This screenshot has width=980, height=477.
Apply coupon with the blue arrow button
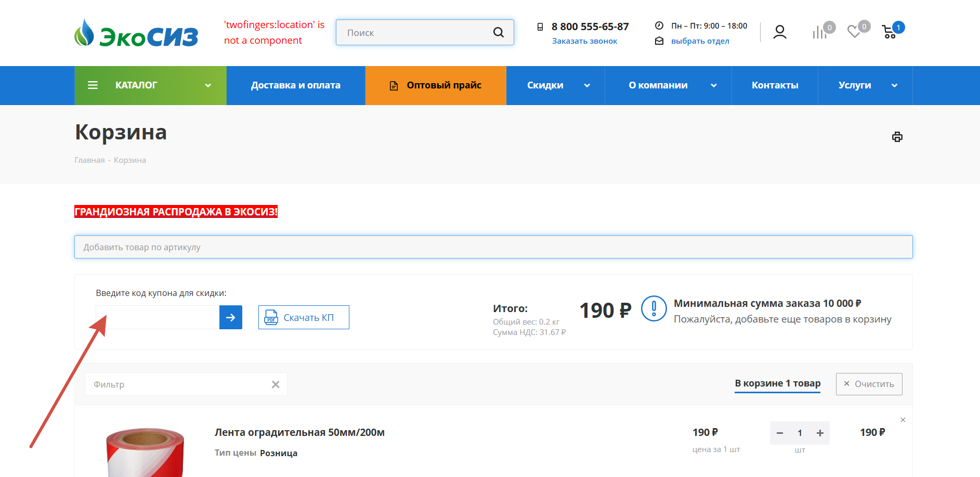[231, 317]
